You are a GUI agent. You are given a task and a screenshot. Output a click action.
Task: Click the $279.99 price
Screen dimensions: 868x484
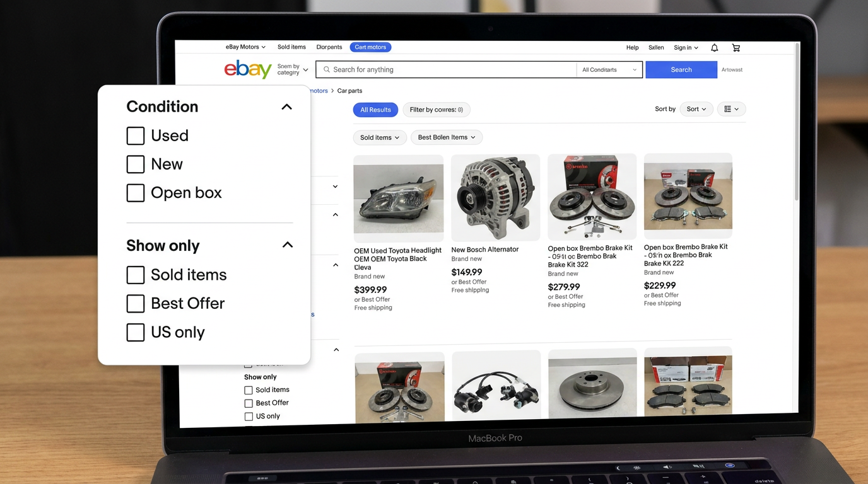click(564, 287)
